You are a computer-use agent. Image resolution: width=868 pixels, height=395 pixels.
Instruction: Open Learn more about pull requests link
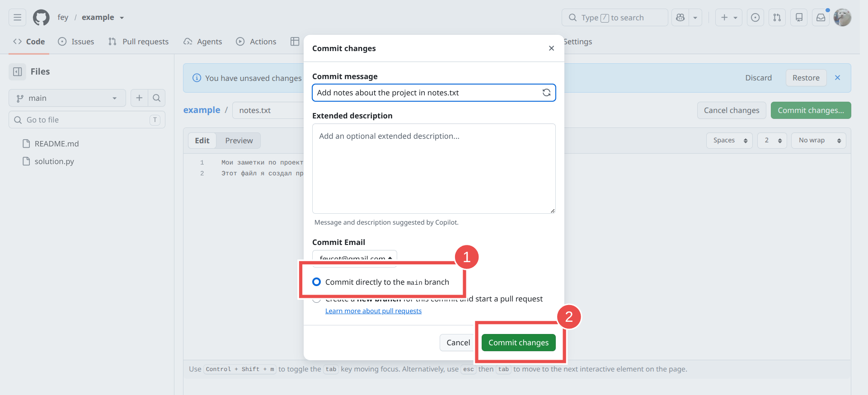click(x=373, y=311)
